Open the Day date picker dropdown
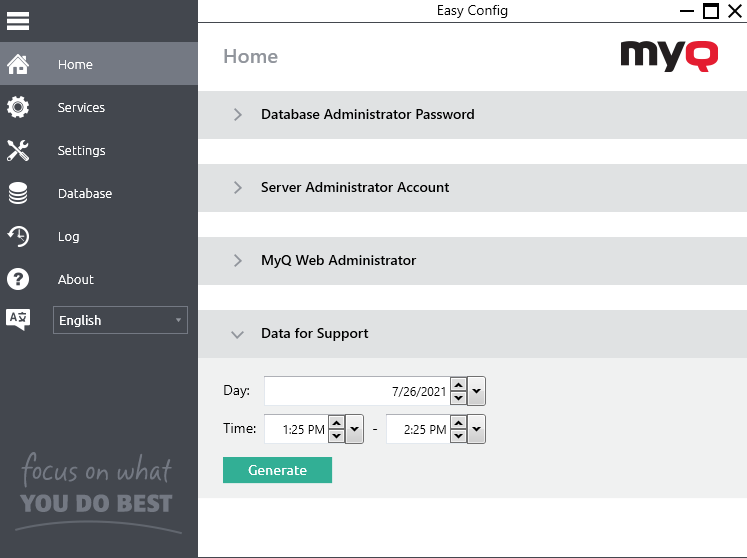747x558 pixels. click(x=476, y=391)
